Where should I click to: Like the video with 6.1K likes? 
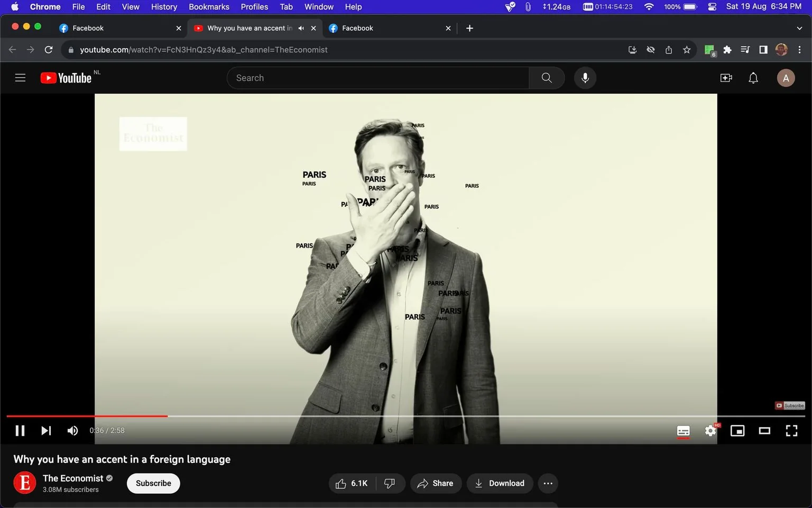[x=352, y=483]
